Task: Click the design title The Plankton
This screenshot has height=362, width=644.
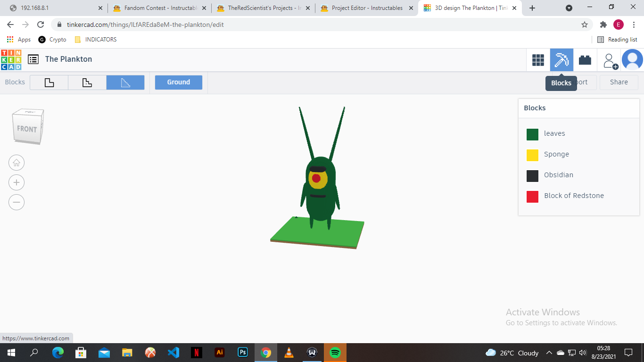Action: pyautogui.click(x=68, y=59)
